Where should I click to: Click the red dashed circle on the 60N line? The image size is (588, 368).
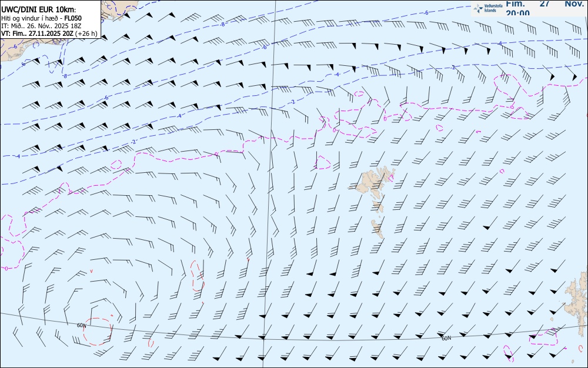point(98,332)
